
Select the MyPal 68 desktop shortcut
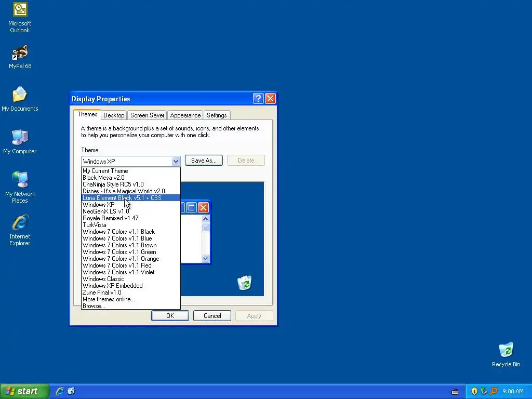click(x=20, y=57)
